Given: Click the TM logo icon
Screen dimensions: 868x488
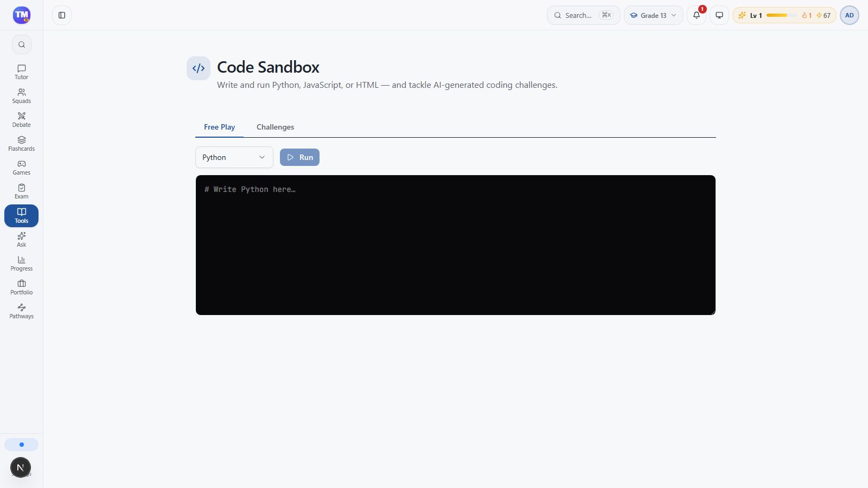Looking at the screenshot, I should (x=22, y=15).
